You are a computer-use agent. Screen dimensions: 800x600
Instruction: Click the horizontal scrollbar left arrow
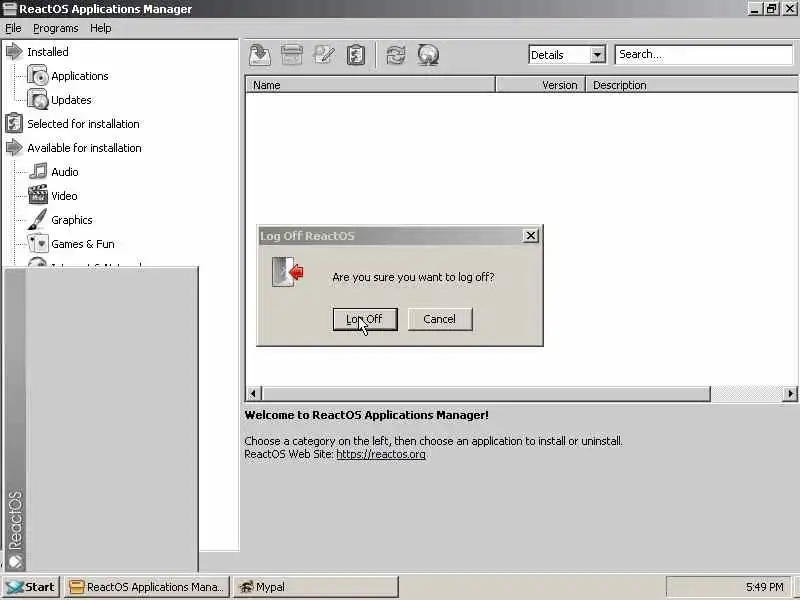pos(254,393)
